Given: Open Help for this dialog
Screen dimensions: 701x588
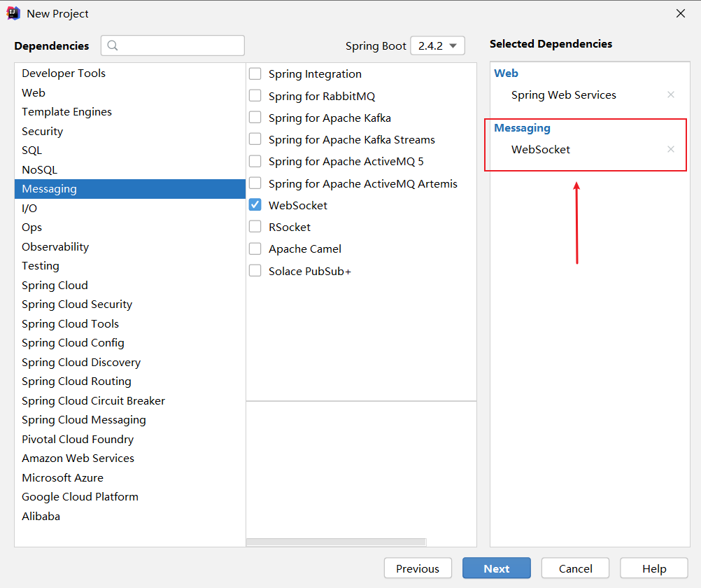Looking at the screenshot, I should (654, 568).
